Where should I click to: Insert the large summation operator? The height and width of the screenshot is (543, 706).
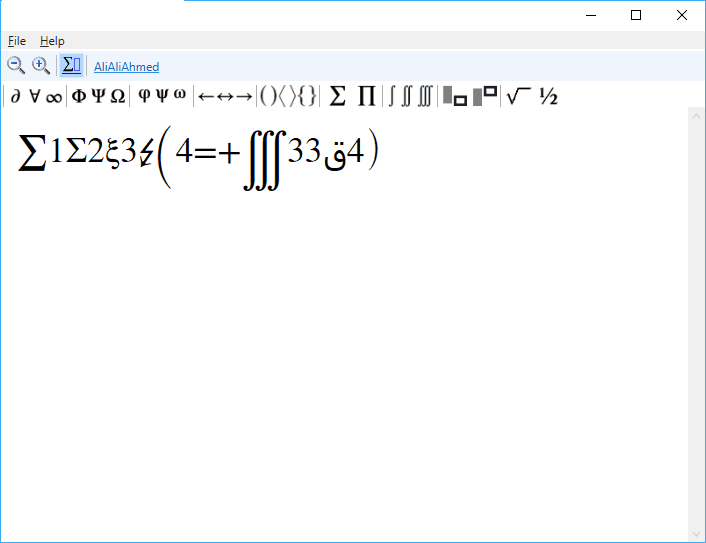pyautogui.click(x=338, y=96)
